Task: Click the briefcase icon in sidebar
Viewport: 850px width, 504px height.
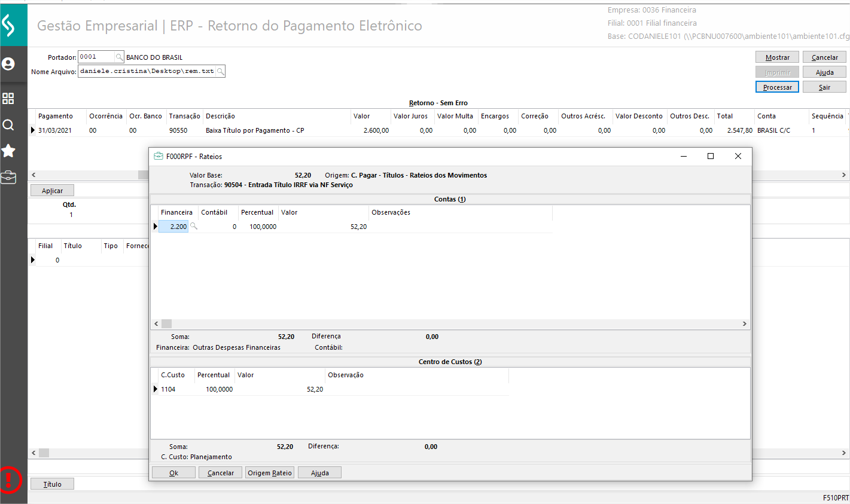Action: pyautogui.click(x=8, y=178)
